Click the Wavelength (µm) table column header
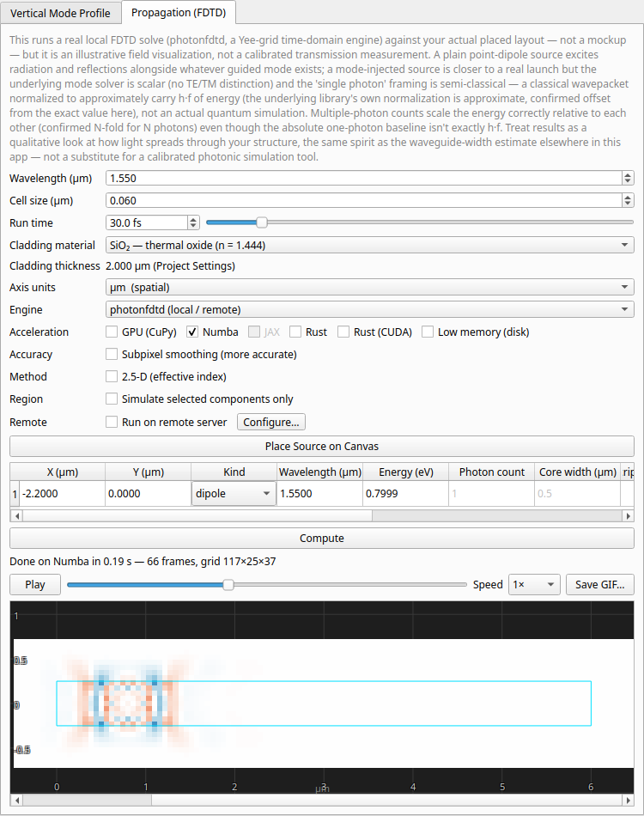Screen dimensions: 644x816 pos(320,472)
